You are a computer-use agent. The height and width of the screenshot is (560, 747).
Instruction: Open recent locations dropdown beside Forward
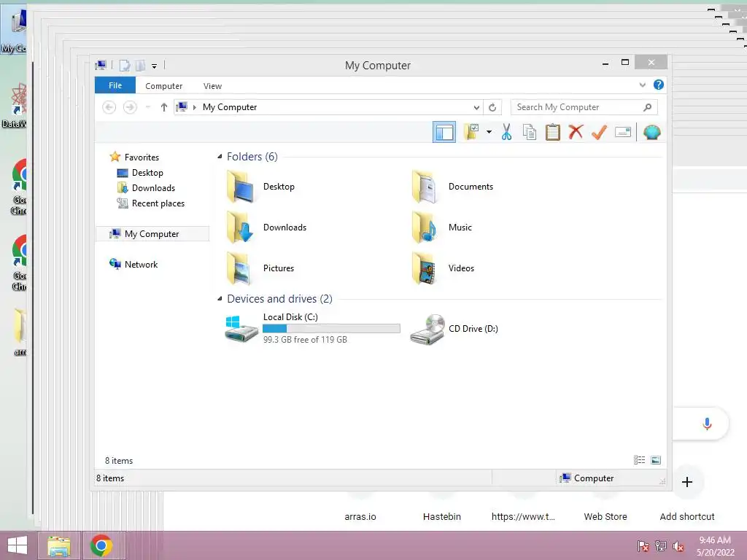click(x=148, y=107)
